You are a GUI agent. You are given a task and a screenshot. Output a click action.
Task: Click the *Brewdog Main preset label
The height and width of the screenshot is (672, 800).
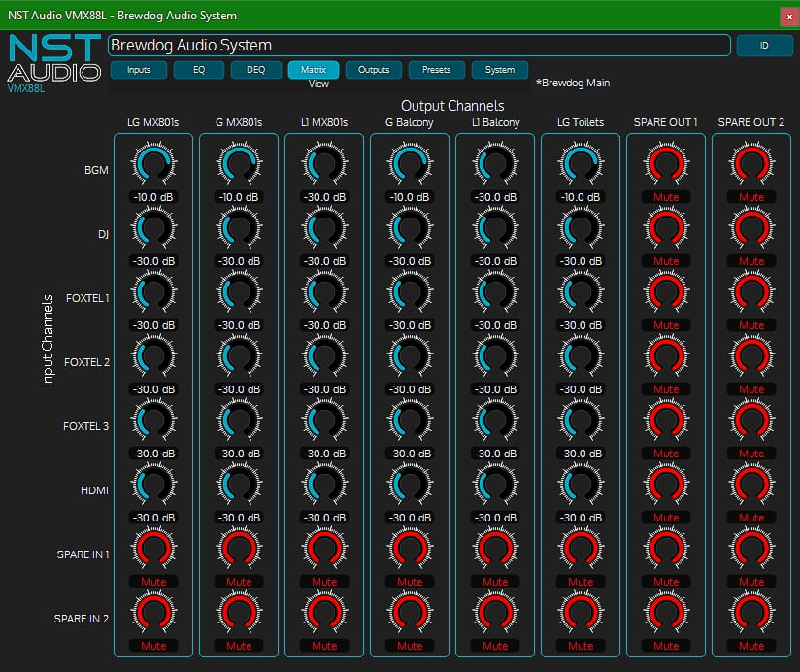[573, 83]
